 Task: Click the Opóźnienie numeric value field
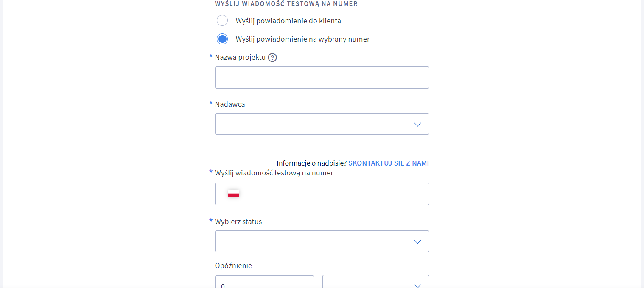pyautogui.click(x=264, y=282)
